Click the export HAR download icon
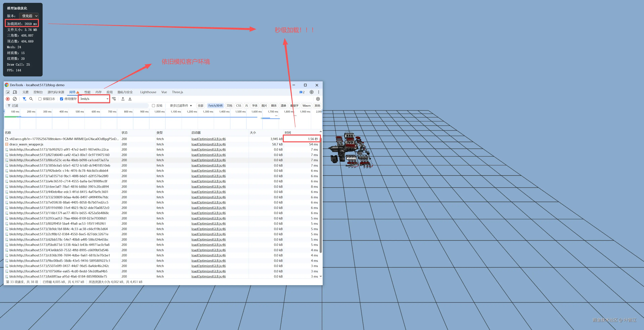 [130, 99]
